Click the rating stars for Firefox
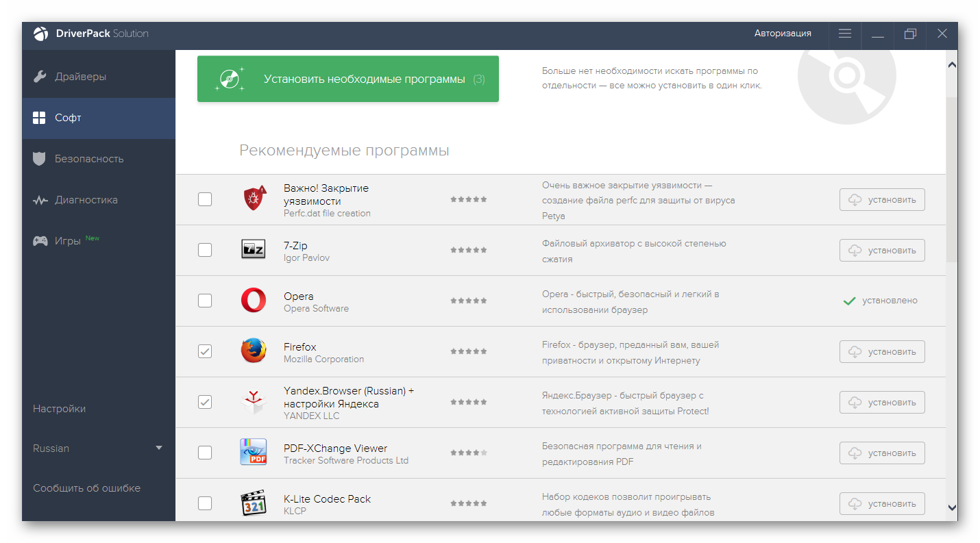Screen dimensions: 980x543 point(469,351)
